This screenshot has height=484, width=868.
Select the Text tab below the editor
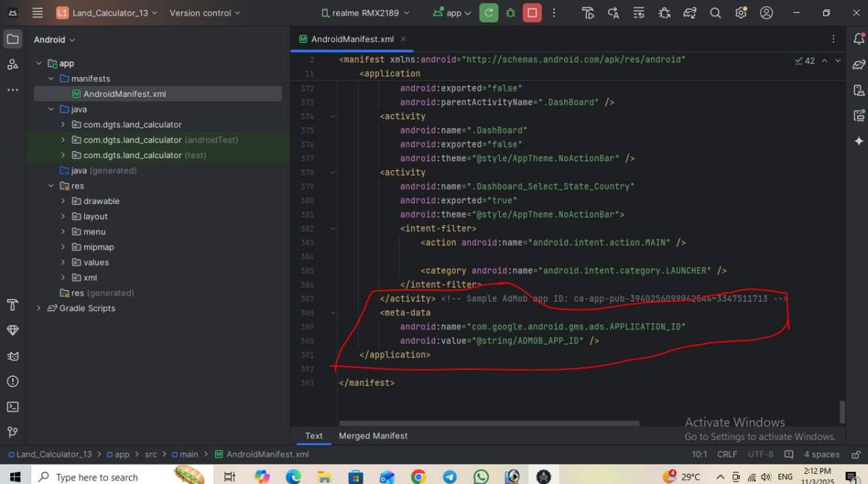[x=314, y=436]
